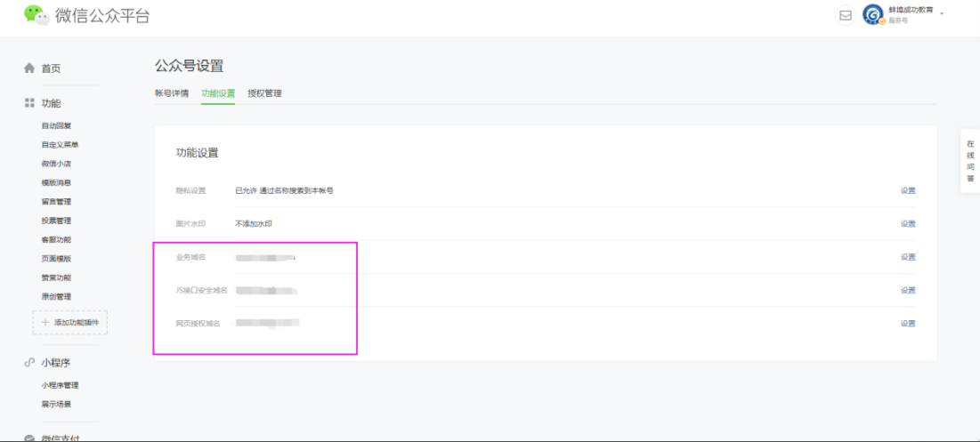Screen dimensions: 980x442
Task: Switch to the 帐号详情 tab
Action: tap(171, 93)
